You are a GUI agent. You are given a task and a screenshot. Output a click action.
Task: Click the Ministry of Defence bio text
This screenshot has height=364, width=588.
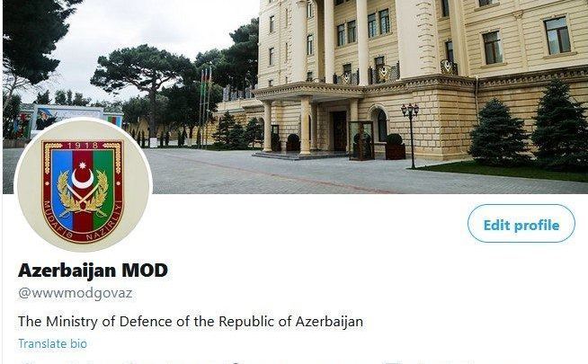tap(191, 322)
